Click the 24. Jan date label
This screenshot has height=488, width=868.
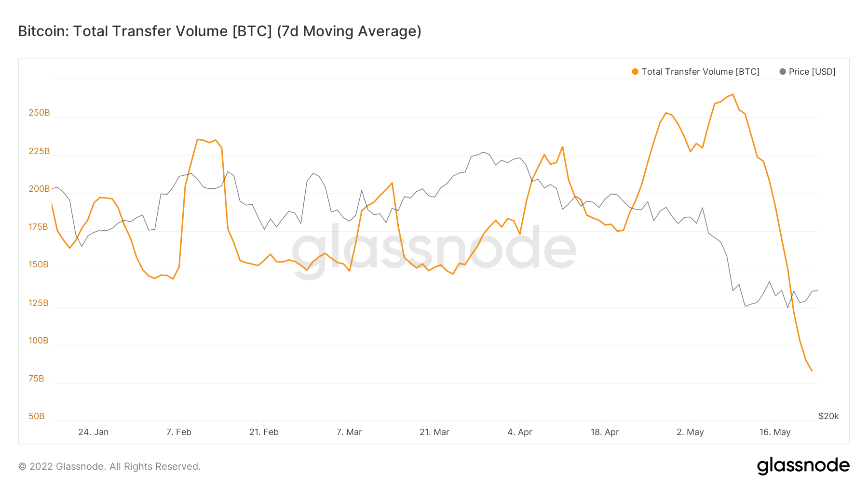pyautogui.click(x=94, y=432)
